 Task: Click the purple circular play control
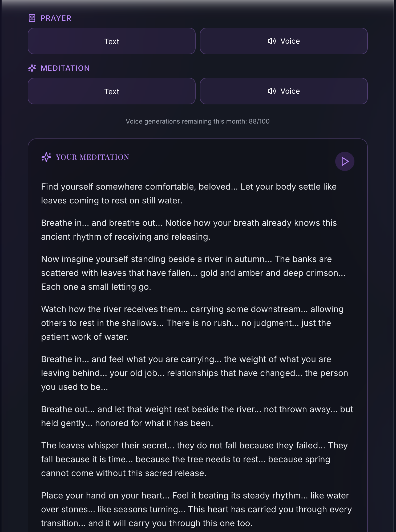click(x=345, y=161)
